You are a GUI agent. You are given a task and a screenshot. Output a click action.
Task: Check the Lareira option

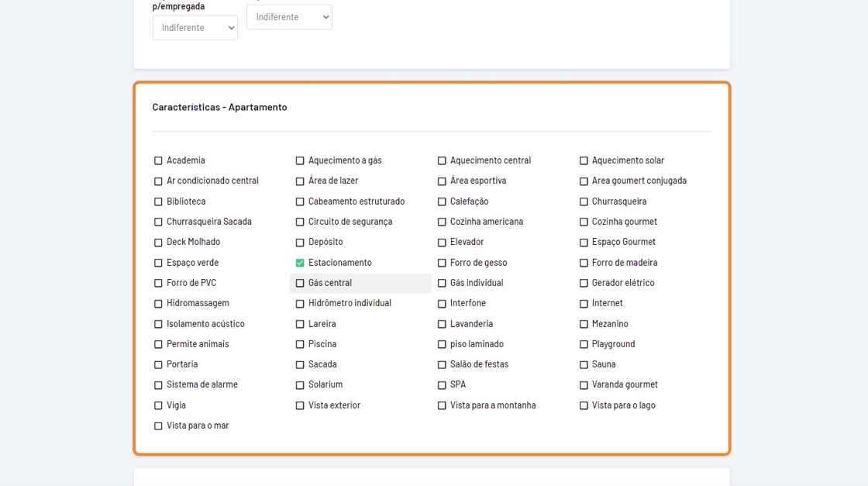(300, 324)
